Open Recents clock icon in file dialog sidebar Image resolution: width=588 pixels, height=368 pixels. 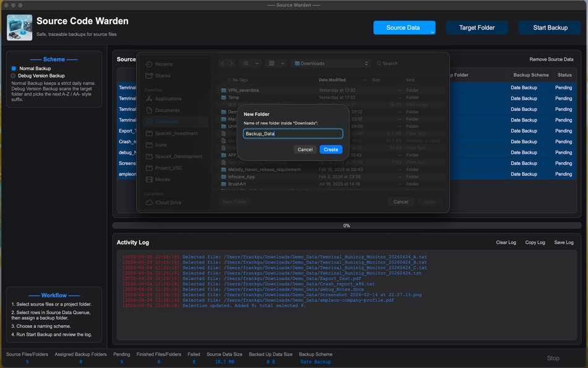point(149,64)
